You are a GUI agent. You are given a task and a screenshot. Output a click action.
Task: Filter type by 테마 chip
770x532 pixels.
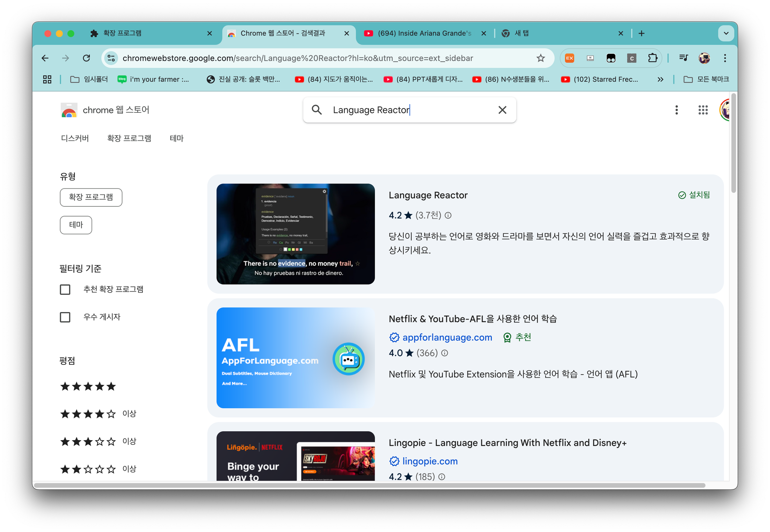point(76,225)
